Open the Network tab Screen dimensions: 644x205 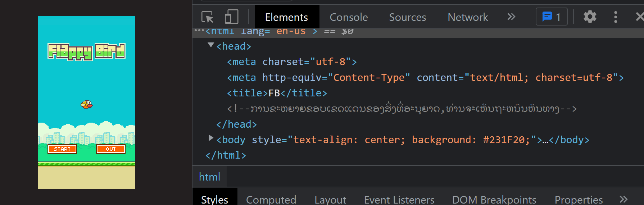click(x=468, y=17)
